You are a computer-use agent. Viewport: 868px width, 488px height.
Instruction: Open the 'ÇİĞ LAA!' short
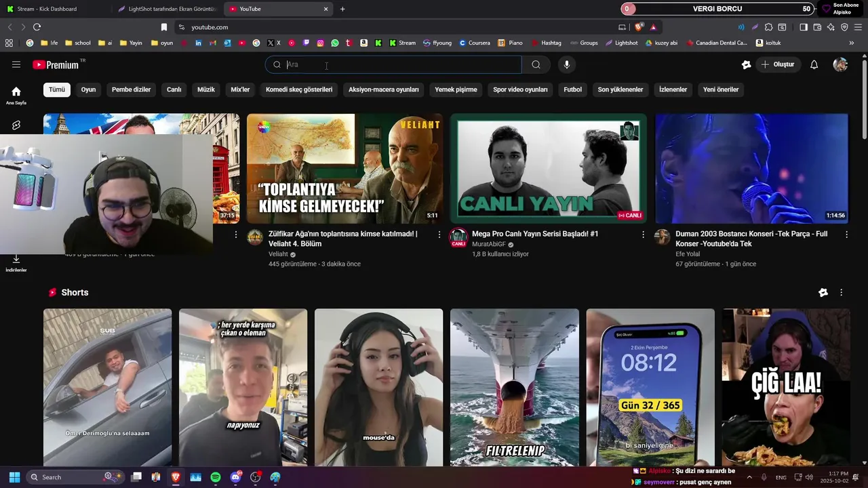pos(786,388)
